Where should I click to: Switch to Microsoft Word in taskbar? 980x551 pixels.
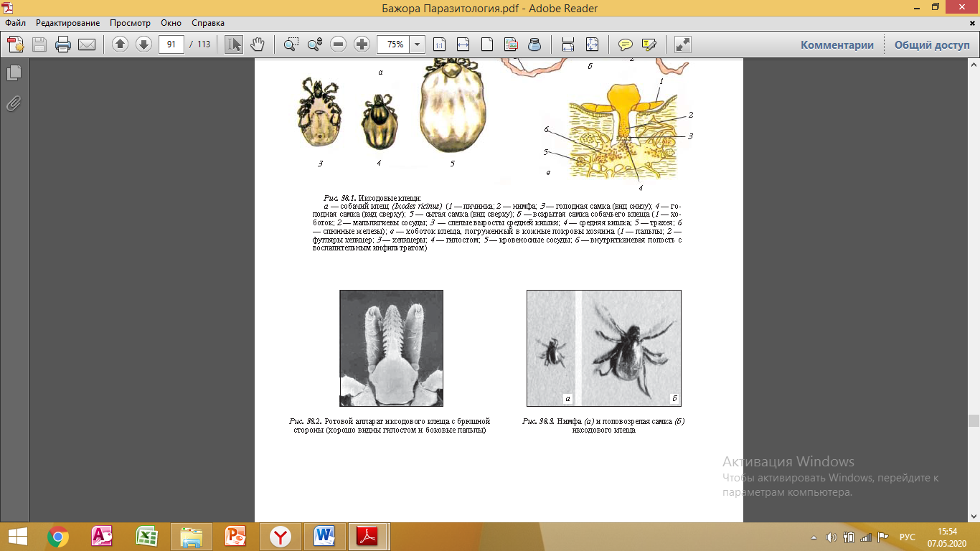click(324, 536)
